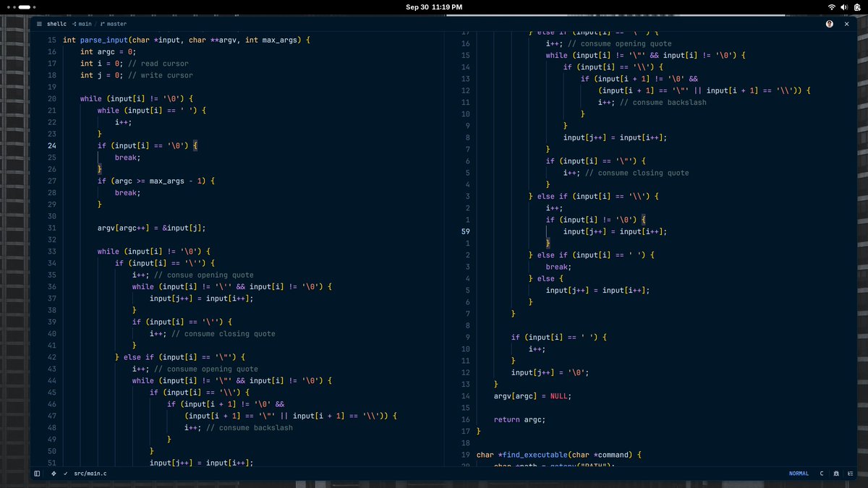The image size is (868, 488).
Task: Click the src/main.c path in status bar
Action: click(x=90, y=474)
